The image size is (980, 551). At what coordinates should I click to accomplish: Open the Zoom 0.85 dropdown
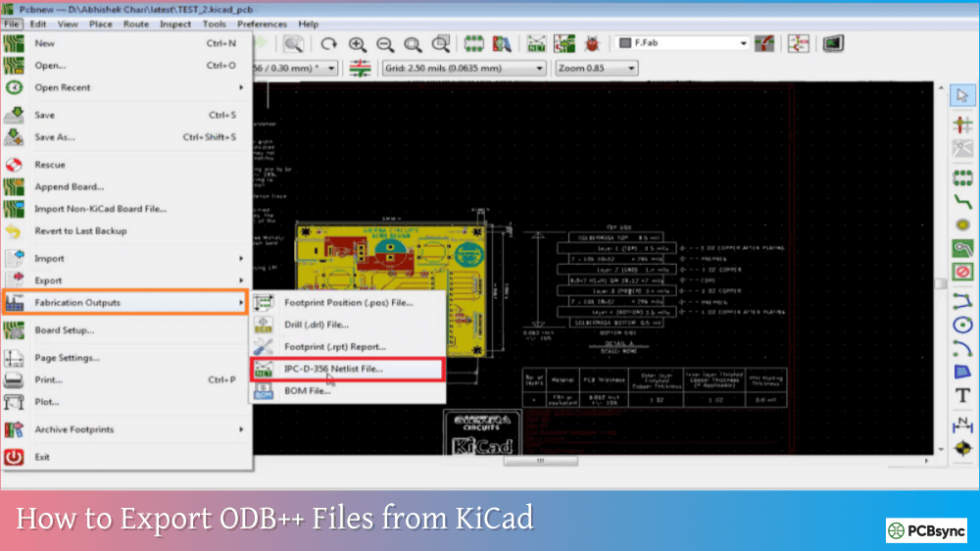(596, 69)
